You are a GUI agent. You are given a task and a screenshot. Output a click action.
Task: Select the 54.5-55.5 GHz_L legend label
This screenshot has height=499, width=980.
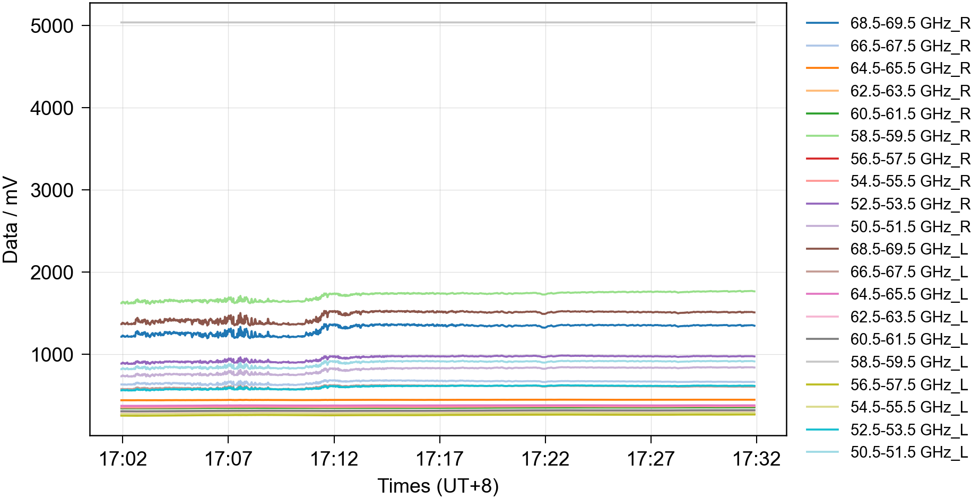tap(909, 407)
